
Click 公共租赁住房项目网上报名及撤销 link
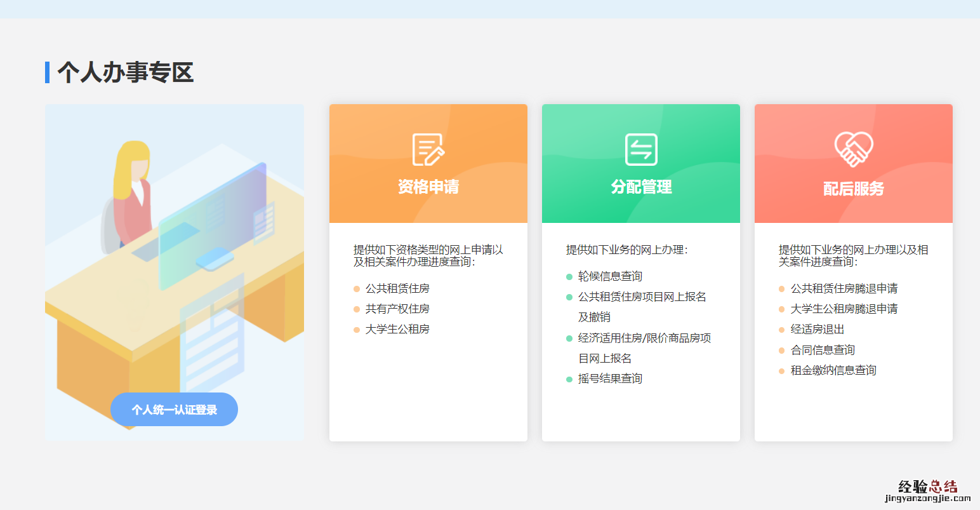[x=642, y=297]
